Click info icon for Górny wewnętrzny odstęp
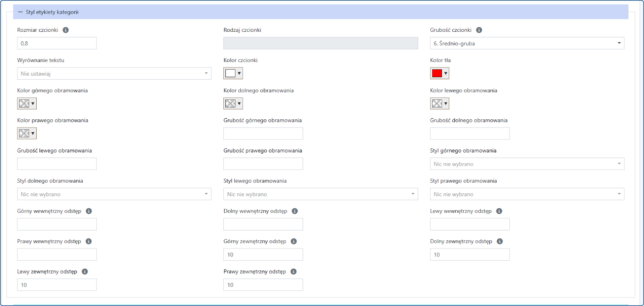This screenshot has height=306, width=644. pyautogui.click(x=89, y=211)
